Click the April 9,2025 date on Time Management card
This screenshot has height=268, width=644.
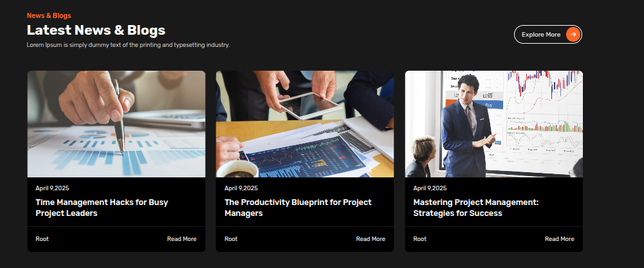(x=52, y=188)
